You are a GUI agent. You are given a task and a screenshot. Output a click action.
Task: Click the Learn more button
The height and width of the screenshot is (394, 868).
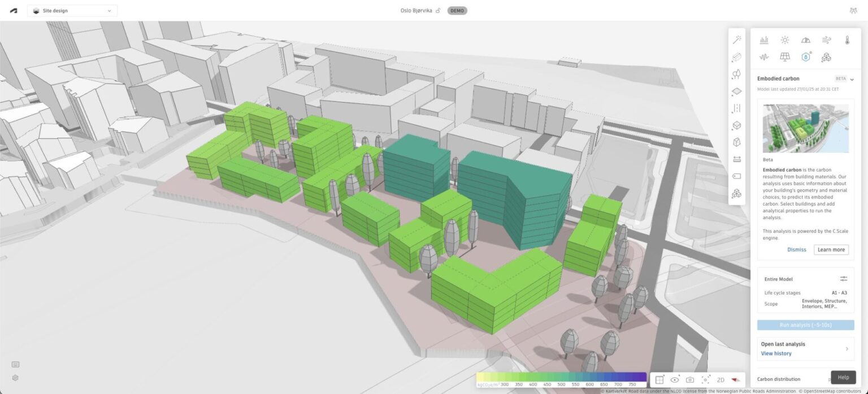coord(831,249)
